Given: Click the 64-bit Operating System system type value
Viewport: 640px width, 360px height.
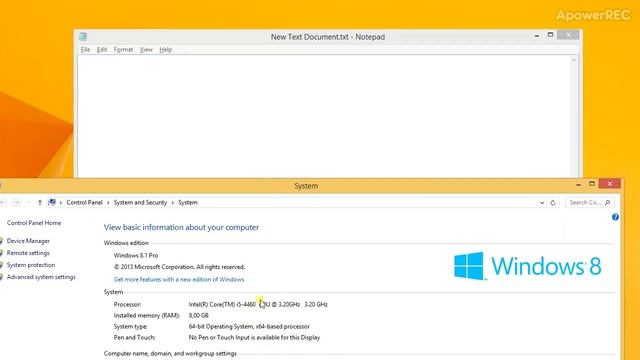Looking at the screenshot, I should (249, 327).
